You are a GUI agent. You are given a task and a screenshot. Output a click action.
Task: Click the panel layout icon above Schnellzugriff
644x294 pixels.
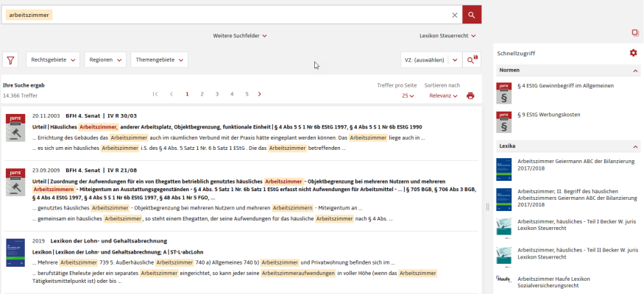634,33
